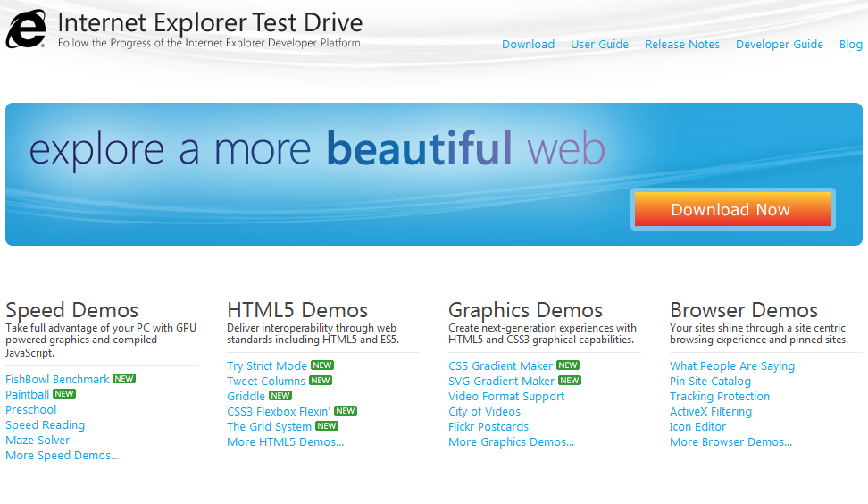Click NEW badge next to Tweet Columns
868x504 pixels.
pyautogui.click(x=321, y=381)
